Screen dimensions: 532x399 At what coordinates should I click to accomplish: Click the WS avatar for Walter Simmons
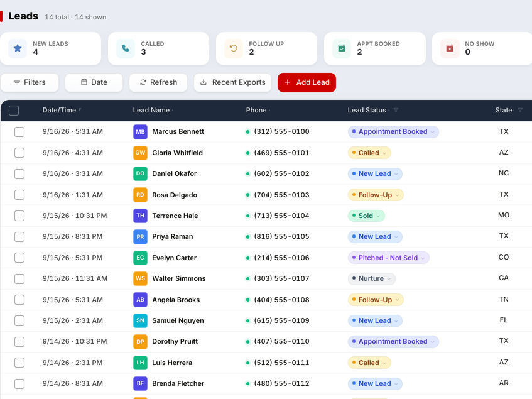tap(140, 278)
